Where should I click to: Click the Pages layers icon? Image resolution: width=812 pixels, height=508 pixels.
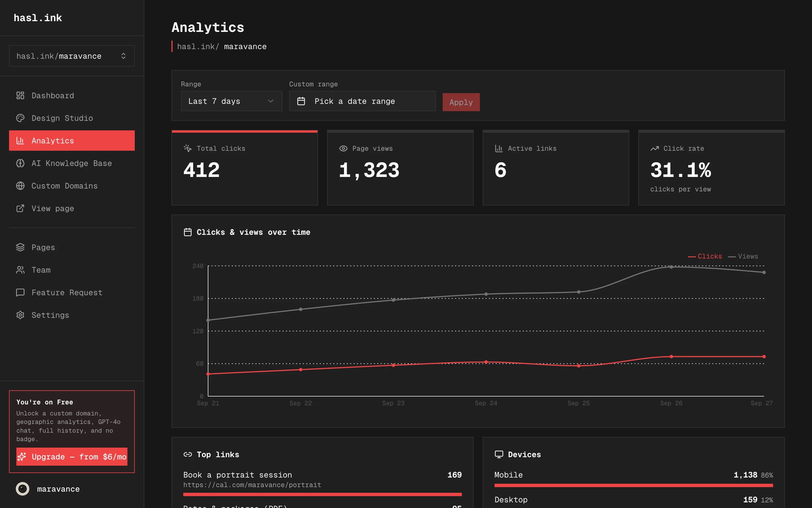(x=20, y=247)
